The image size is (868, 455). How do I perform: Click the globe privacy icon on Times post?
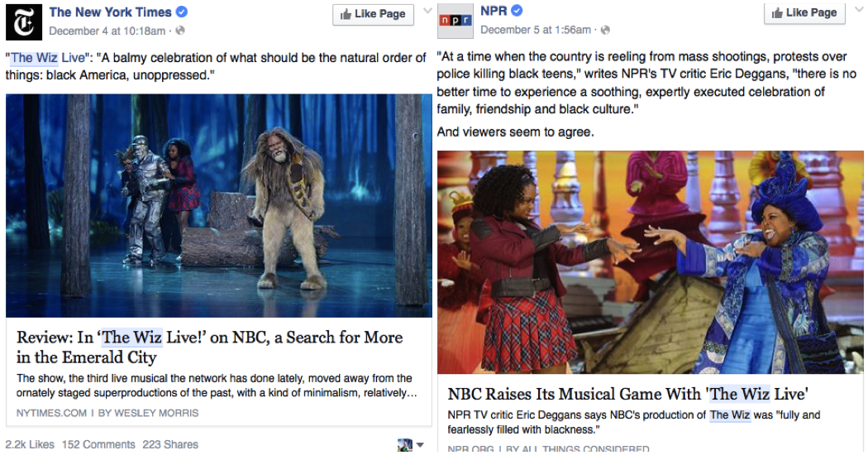point(180,31)
